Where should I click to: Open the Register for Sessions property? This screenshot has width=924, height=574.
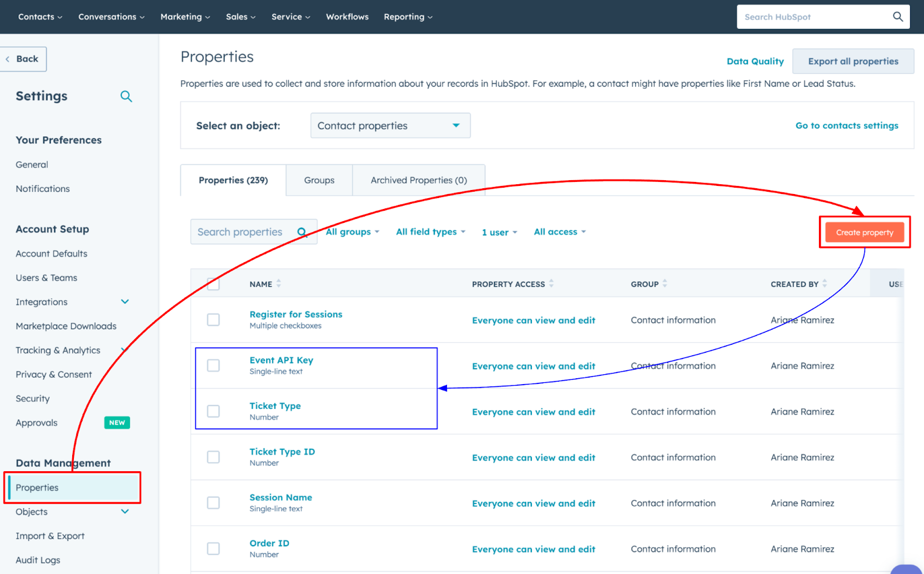(296, 314)
